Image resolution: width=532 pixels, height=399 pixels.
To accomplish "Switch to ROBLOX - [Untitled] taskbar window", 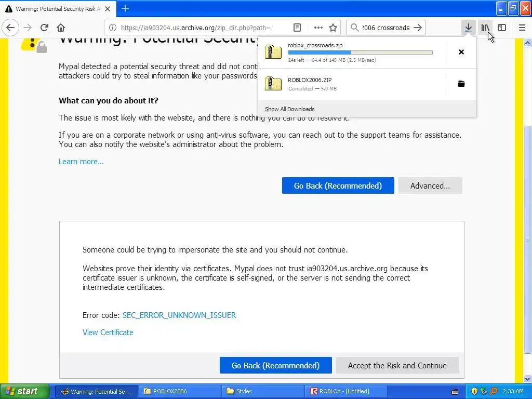I will [x=346, y=392].
